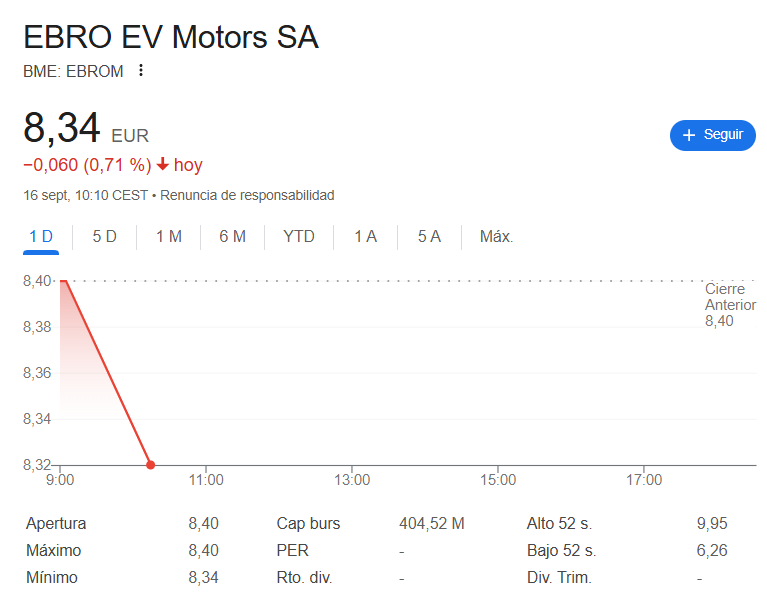
Task: Select the 6 M chart range
Action: [232, 237]
